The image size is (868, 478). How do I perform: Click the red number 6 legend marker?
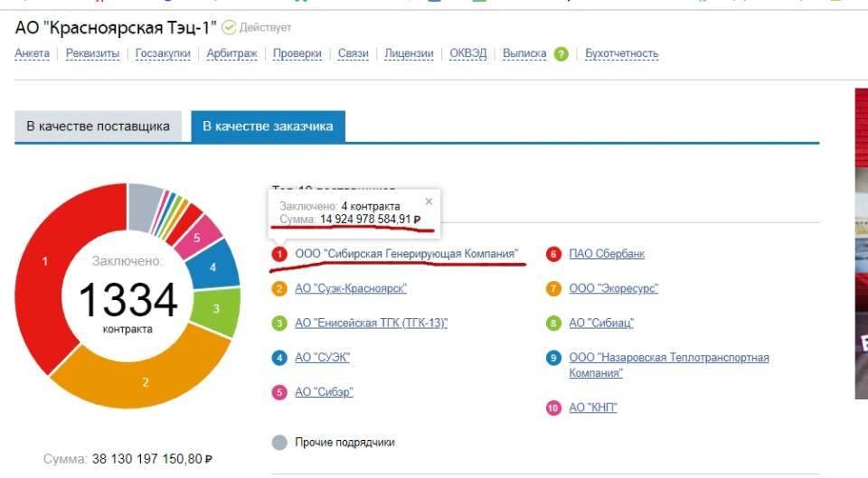pyautogui.click(x=553, y=254)
